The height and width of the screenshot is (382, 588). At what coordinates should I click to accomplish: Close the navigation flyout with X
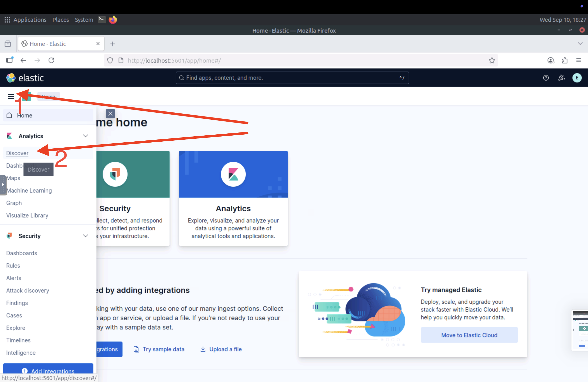click(110, 113)
